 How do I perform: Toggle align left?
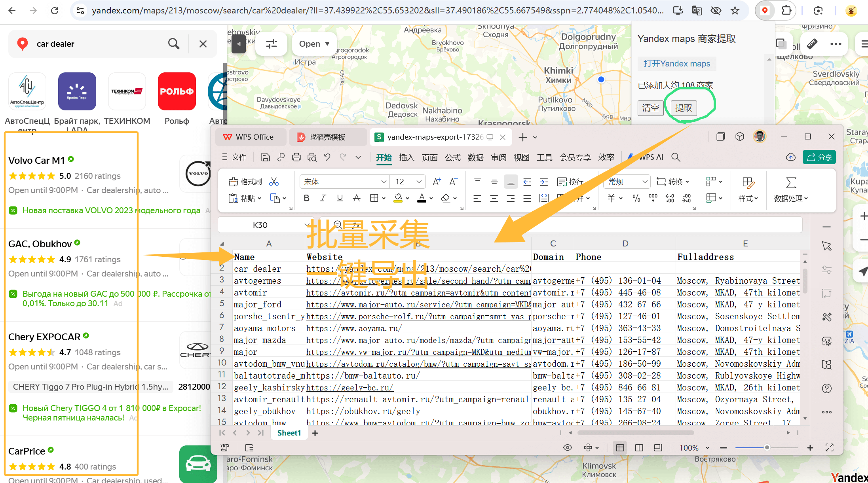click(x=477, y=198)
